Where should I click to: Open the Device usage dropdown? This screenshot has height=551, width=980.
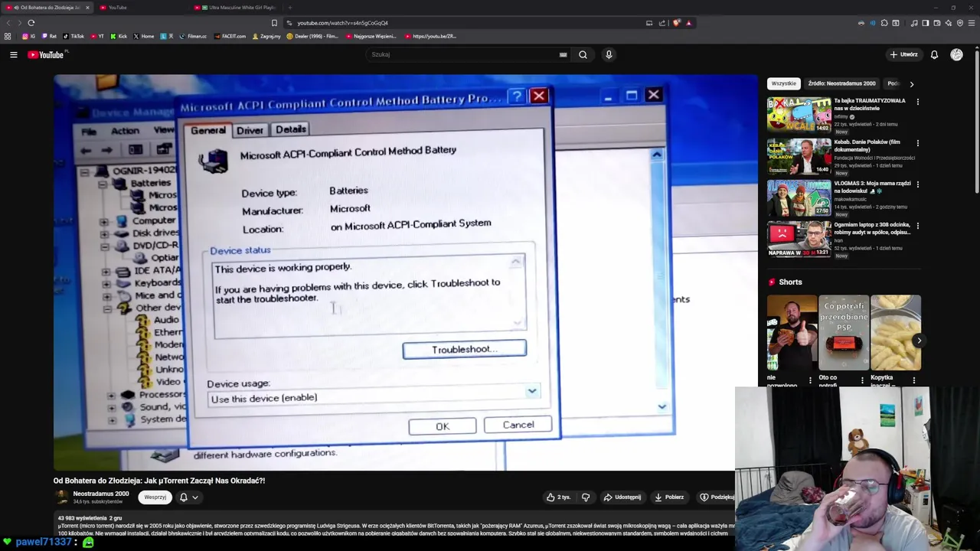531,392
